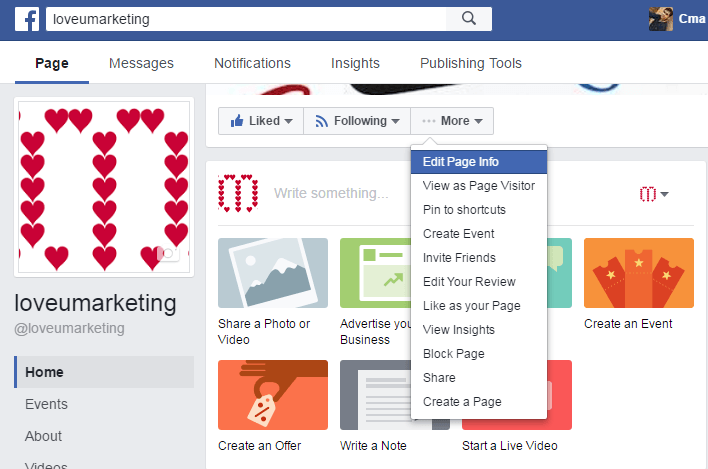
Task: Select Home in the left sidebar
Action: pyautogui.click(x=104, y=372)
